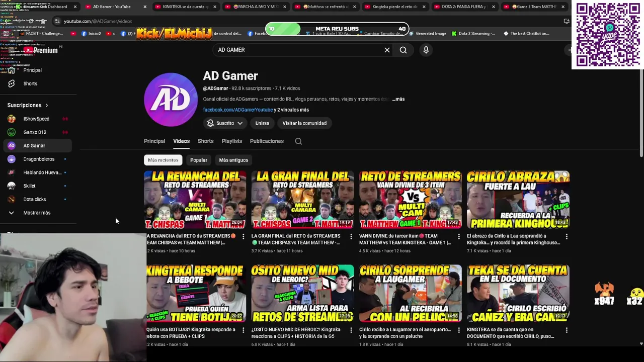Open options menu for Cirilo recibe a Laugamer video

click(458, 330)
